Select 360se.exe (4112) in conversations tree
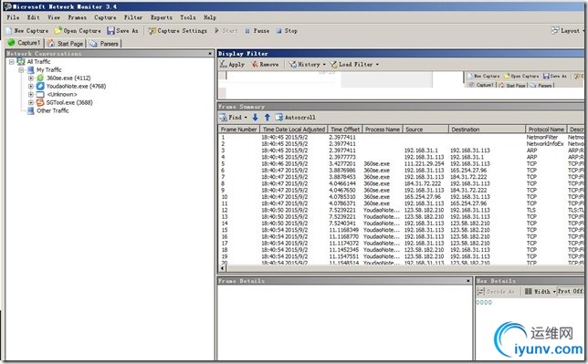The image size is (588, 364). (x=68, y=78)
